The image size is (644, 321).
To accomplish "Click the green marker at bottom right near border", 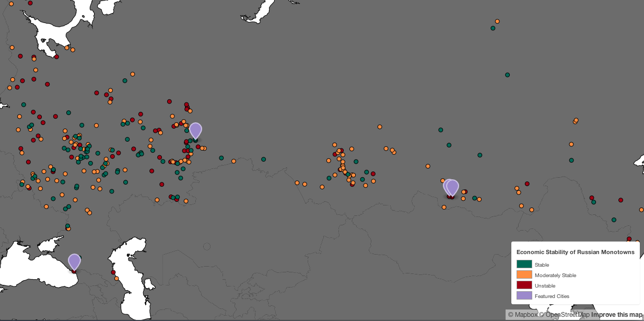I will (614, 220).
